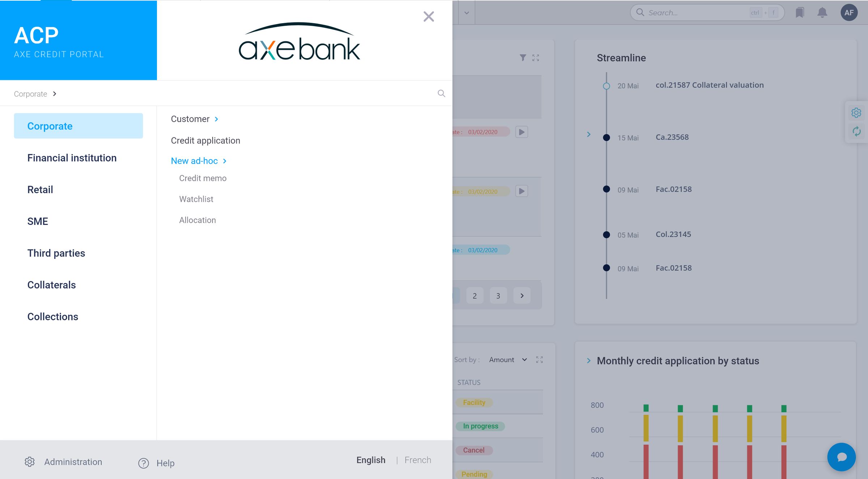Expand Monthly credit application by status
This screenshot has width=868, height=479.
(589, 360)
